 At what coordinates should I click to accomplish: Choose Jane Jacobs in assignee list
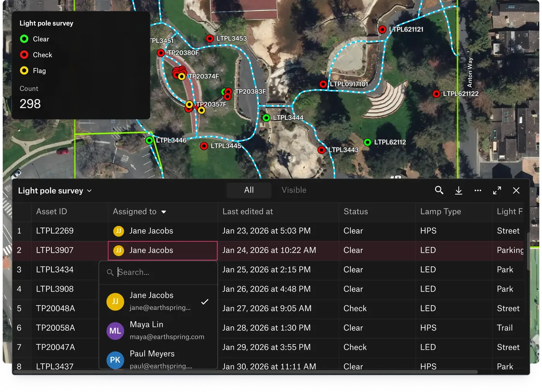pos(158,301)
